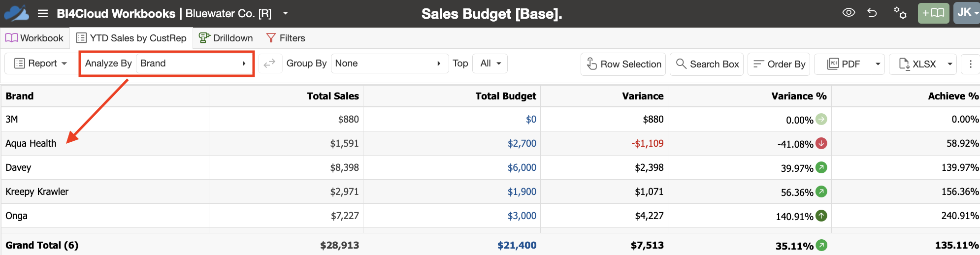The width and height of the screenshot is (980, 255).
Task: Click the green indicator for Kreepy Krawler
Action: click(x=821, y=191)
